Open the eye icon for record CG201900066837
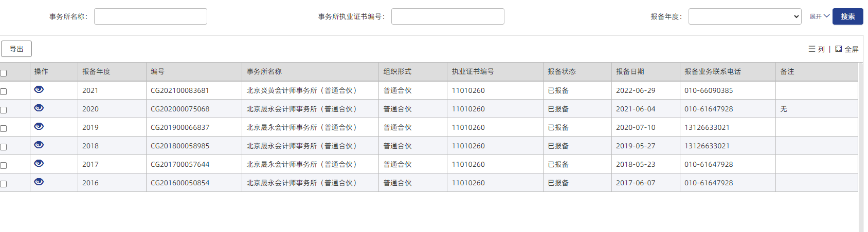This screenshot has height=232, width=868. [x=39, y=127]
